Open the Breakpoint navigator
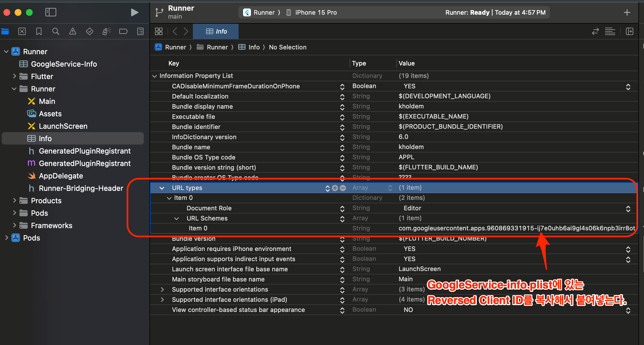This screenshot has width=644, height=345. [123, 31]
